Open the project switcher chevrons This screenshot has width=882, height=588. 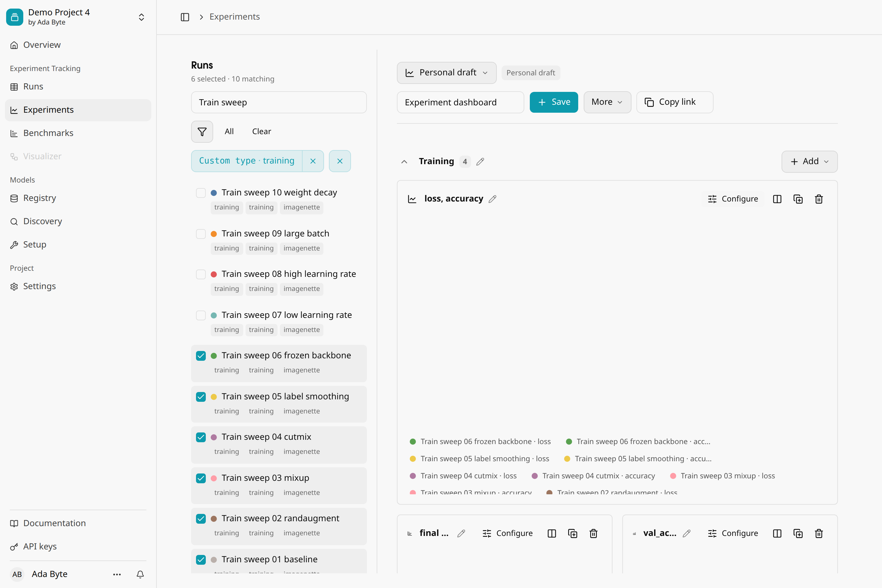tap(141, 17)
